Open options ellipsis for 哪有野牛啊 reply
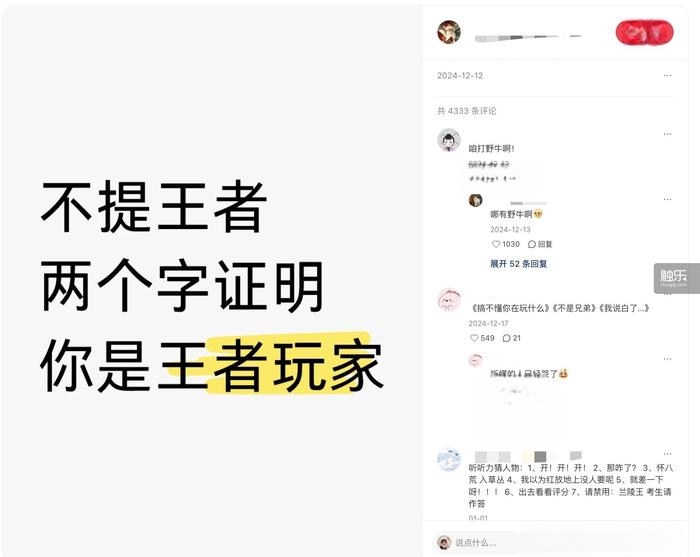The image size is (700, 557). coord(667,199)
